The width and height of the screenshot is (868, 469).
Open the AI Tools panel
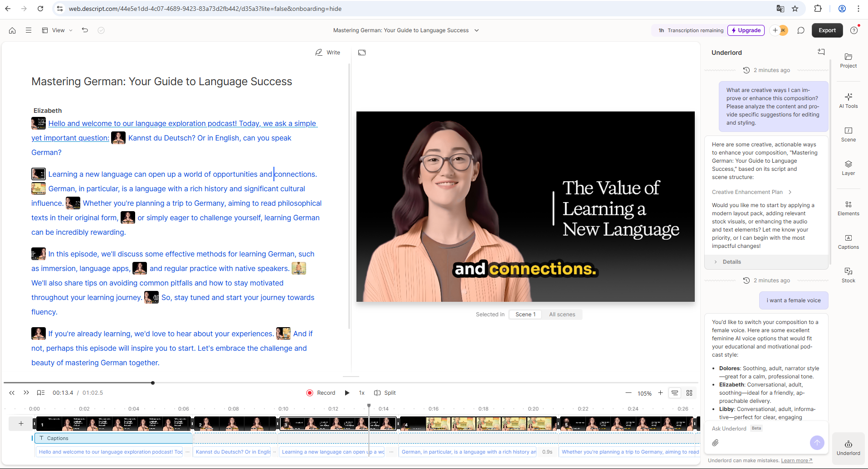848,101
